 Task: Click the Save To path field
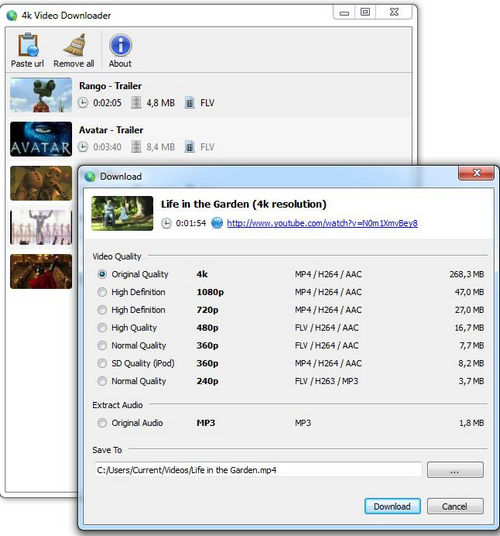(258, 470)
